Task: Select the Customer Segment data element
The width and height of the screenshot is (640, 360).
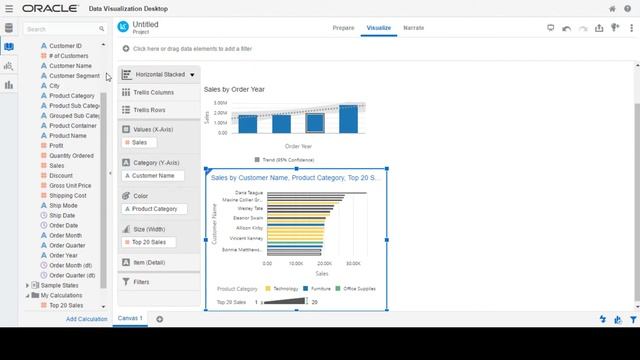Action: pos(74,76)
